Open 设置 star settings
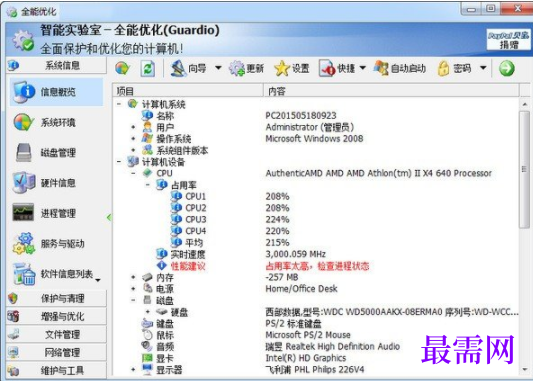The height and width of the screenshot is (381, 533). click(292, 69)
